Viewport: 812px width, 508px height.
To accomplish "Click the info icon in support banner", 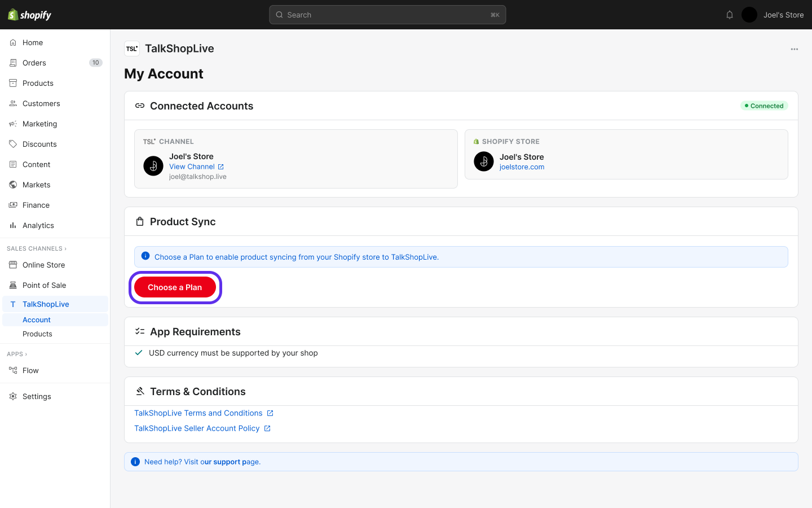I will tap(135, 462).
